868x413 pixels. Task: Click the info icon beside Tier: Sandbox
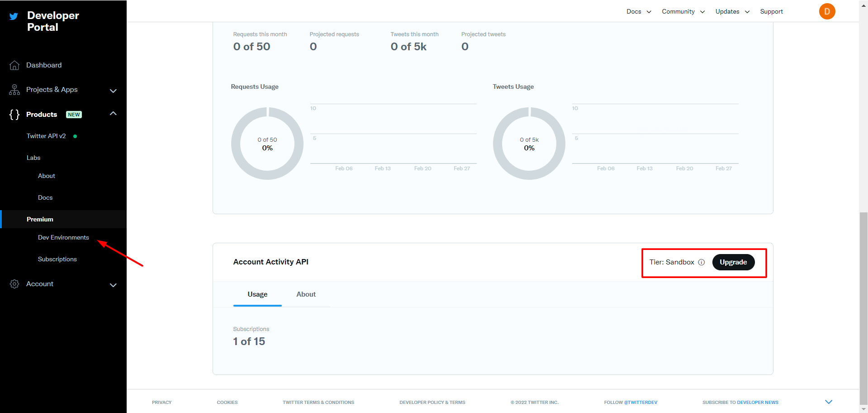[701, 262]
